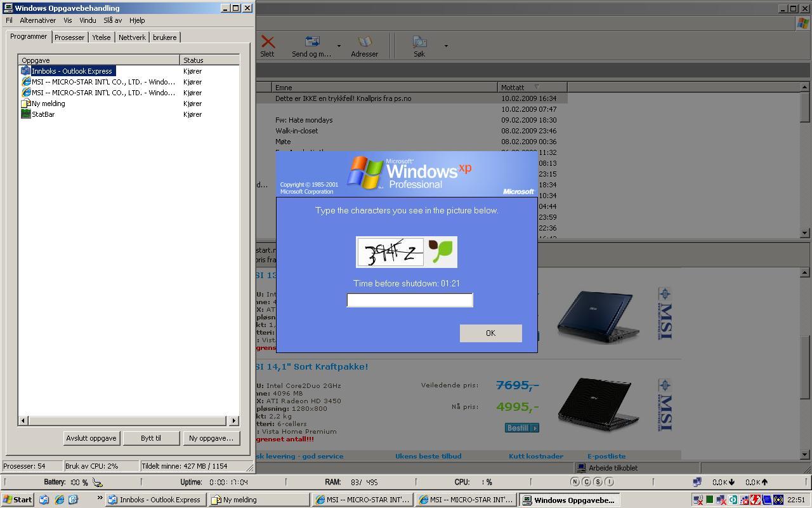Click preview pane scrollbar down arrow
This screenshot has width=812, height=508.
(x=804, y=455)
